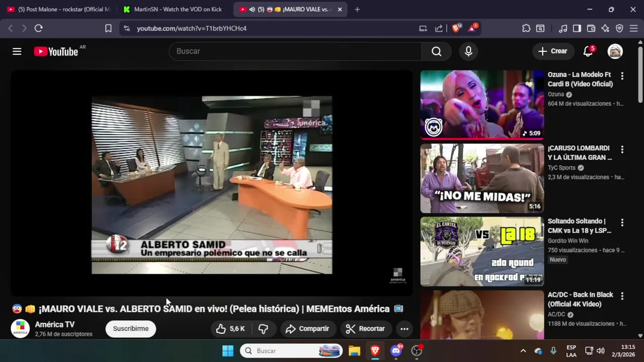This screenshot has height=362, width=644.
Task: Click the YouTube search magnifier button
Action: [436, 51]
